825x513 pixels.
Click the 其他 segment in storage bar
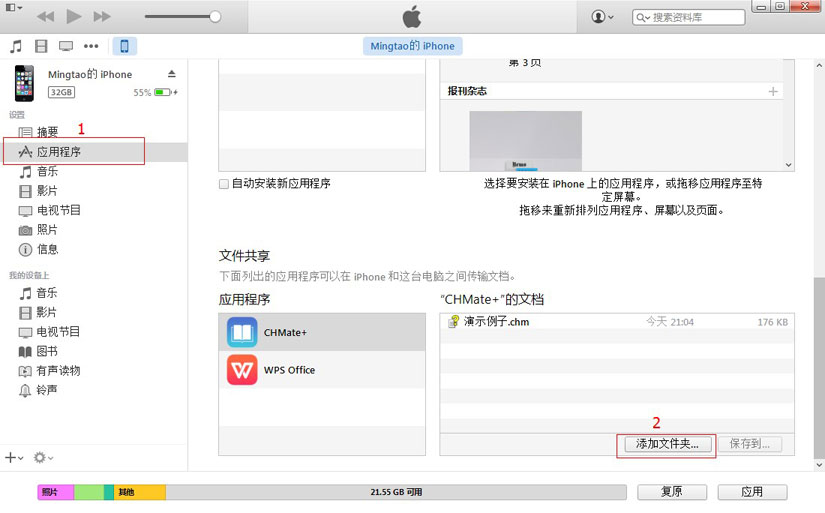pyautogui.click(x=139, y=492)
